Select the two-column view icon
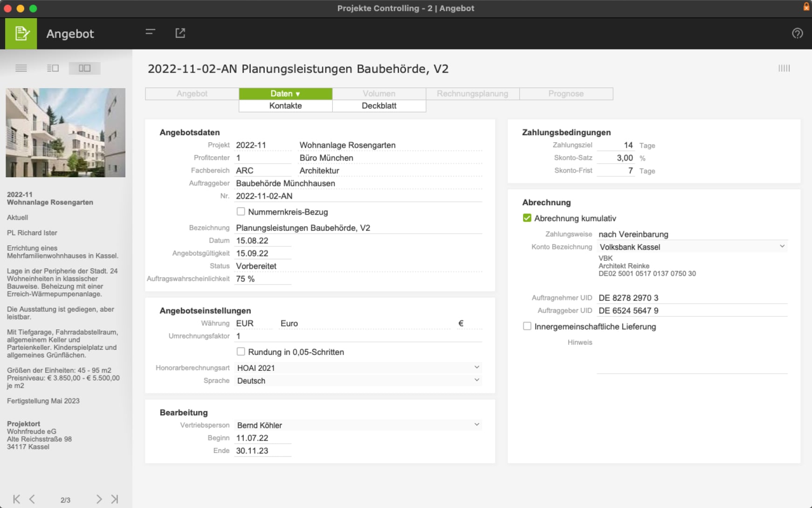The height and width of the screenshot is (508, 812). coord(84,68)
